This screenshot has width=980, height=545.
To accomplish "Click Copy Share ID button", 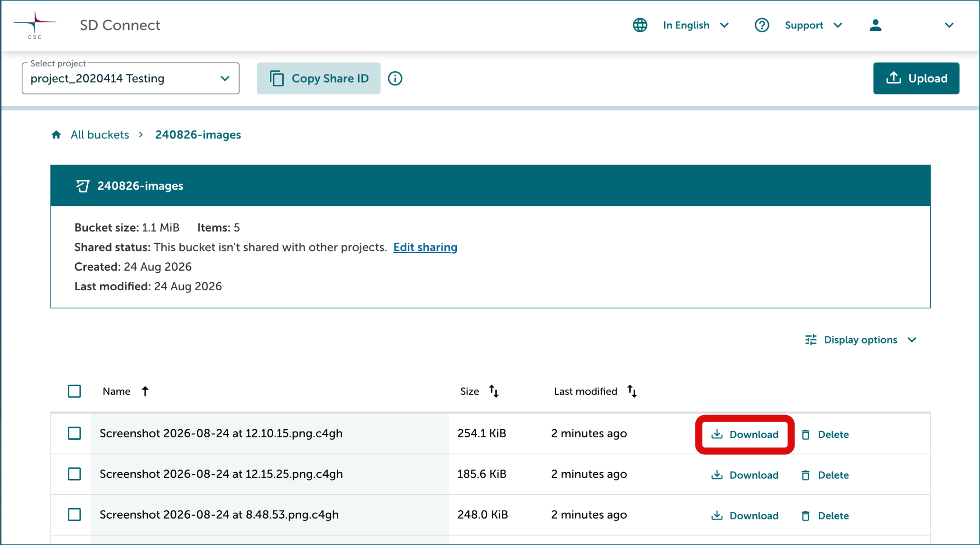I will 319,78.
